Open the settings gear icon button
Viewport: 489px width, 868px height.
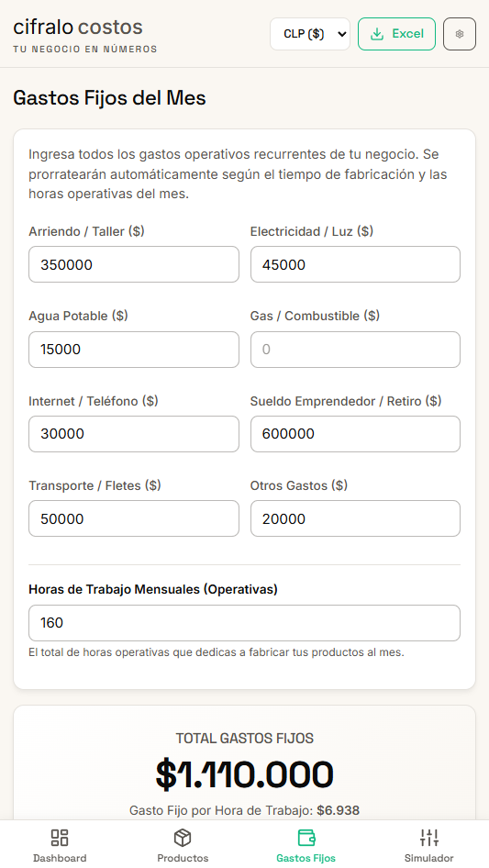pyautogui.click(x=459, y=34)
